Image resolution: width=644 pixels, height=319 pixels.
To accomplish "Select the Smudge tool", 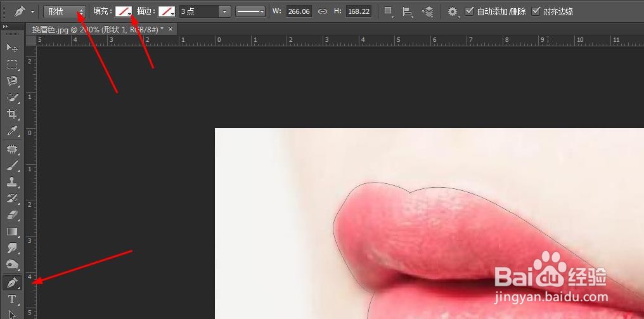I will pos(12,249).
